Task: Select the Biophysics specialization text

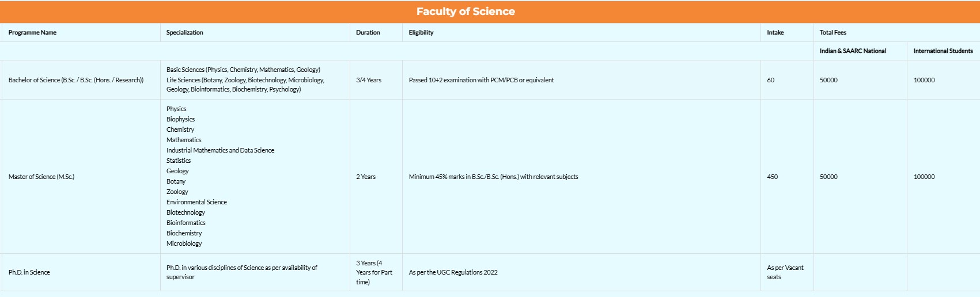Action: point(180,119)
